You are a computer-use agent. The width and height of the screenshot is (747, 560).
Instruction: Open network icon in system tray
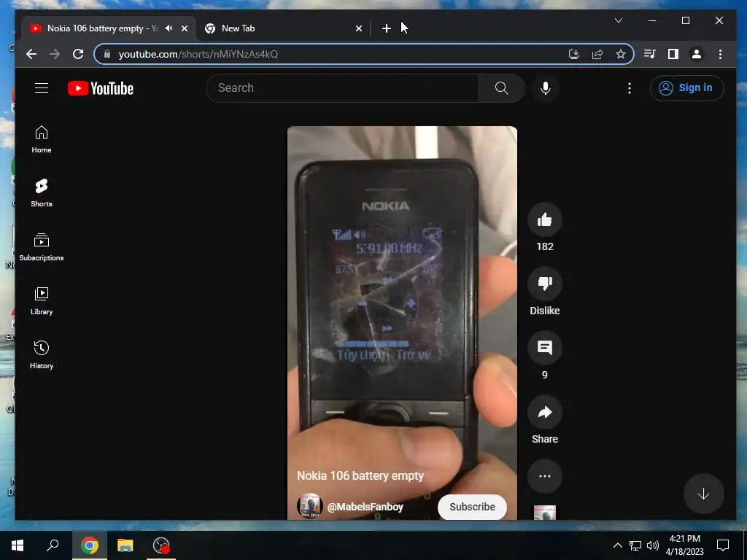[635, 545]
